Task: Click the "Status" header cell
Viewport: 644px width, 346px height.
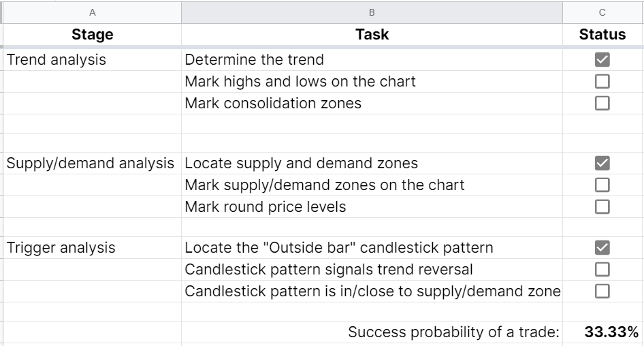Action: click(602, 35)
